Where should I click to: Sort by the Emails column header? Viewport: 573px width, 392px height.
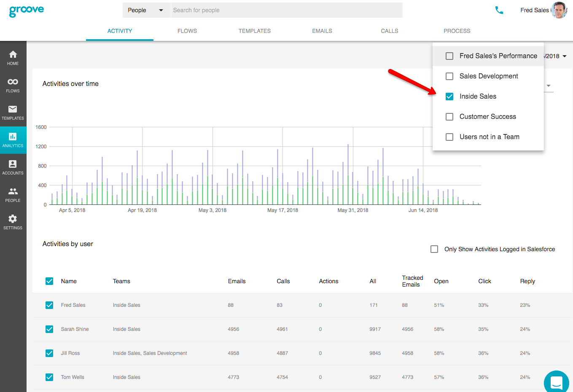237,281
